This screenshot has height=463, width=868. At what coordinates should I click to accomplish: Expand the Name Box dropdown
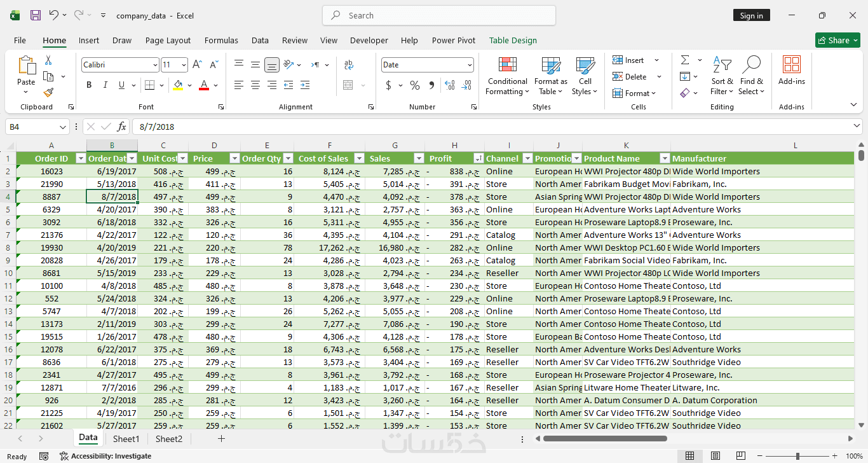(62, 127)
